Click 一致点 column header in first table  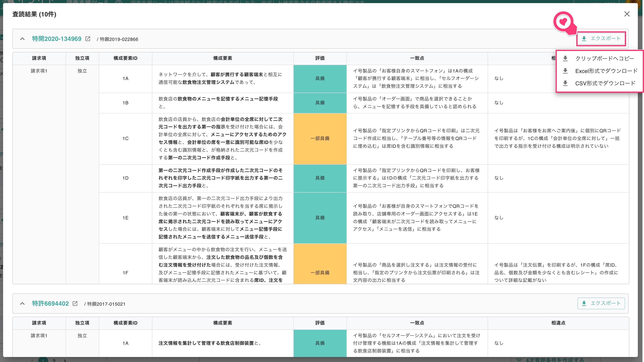pyautogui.click(x=417, y=58)
